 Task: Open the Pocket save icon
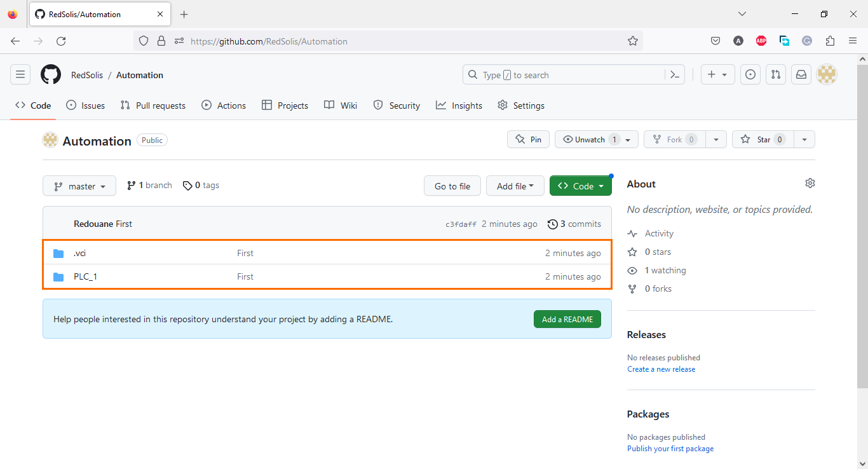tap(715, 41)
